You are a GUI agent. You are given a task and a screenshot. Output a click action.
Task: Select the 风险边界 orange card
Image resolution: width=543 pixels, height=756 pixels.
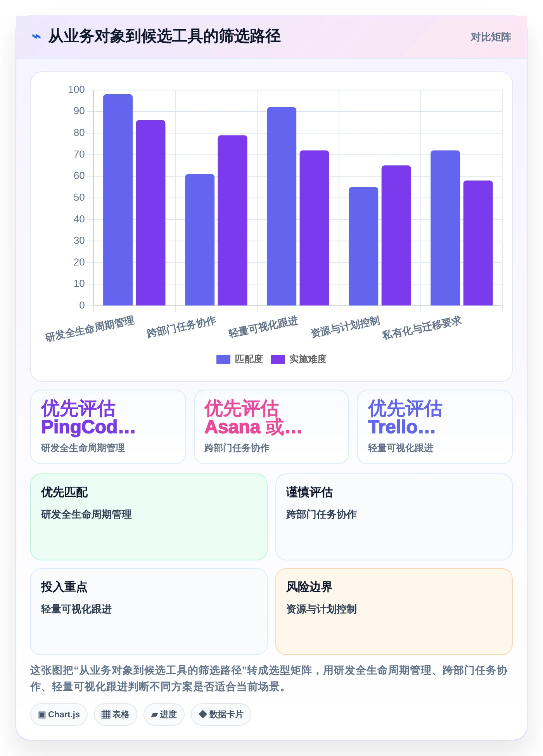click(394, 612)
